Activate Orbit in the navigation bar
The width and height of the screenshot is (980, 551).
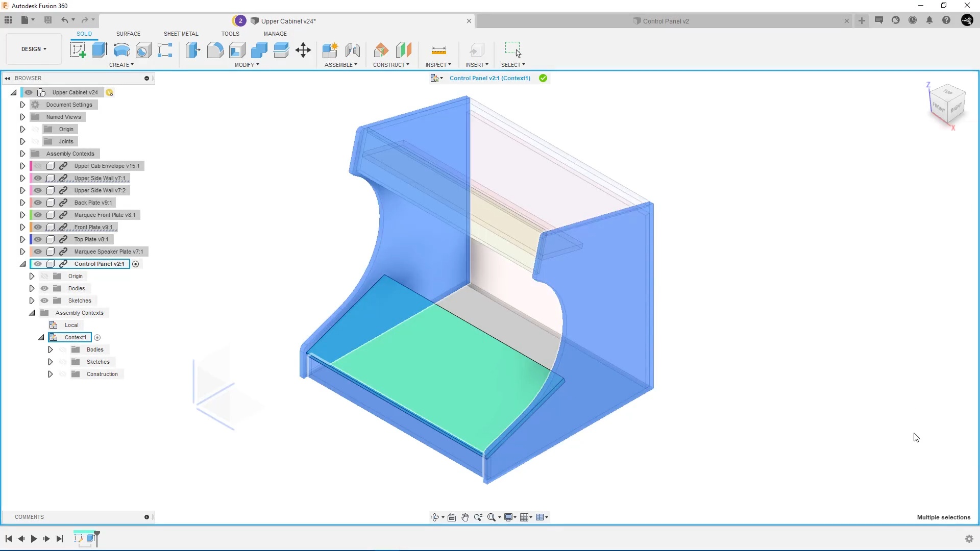[x=435, y=517]
